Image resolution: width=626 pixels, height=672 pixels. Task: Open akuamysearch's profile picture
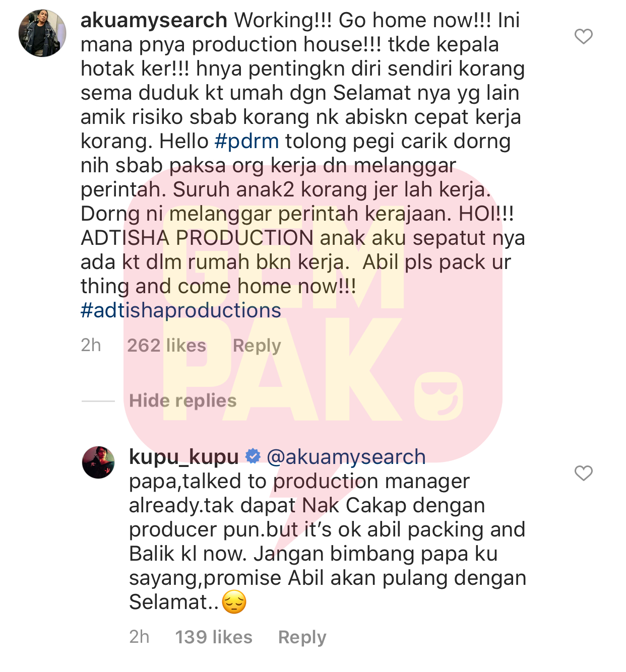pos(42,33)
